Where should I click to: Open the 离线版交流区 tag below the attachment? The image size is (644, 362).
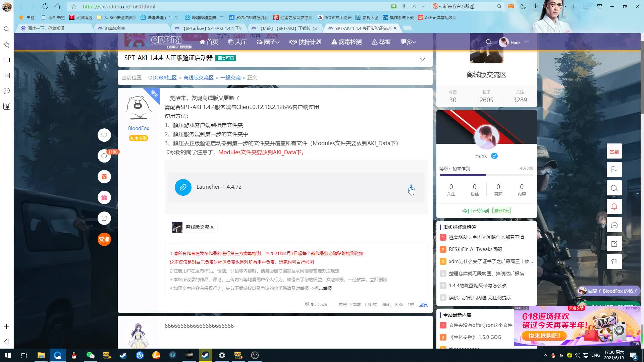(195, 227)
